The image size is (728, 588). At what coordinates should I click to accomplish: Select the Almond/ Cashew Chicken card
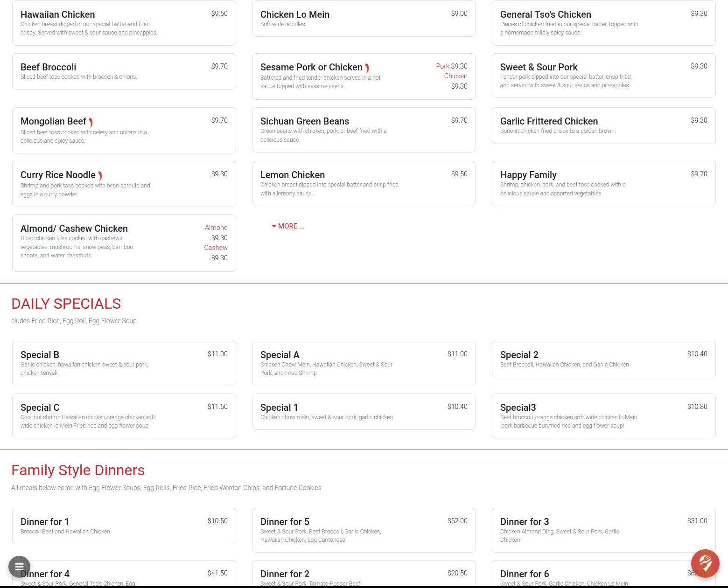point(124,243)
